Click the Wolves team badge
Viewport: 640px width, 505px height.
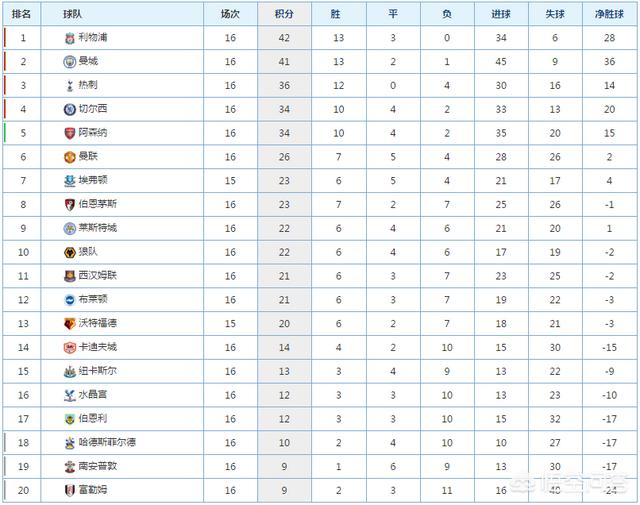[x=70, y=252]
